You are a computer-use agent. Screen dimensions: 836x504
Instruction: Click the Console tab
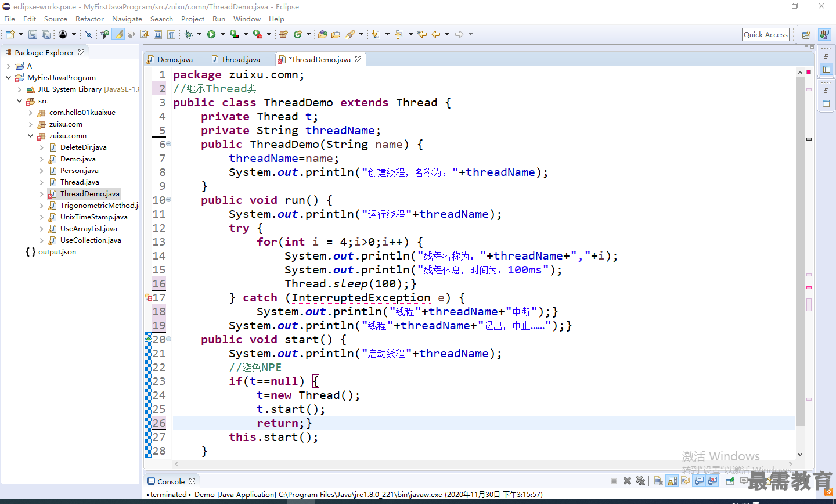point(171,481)
